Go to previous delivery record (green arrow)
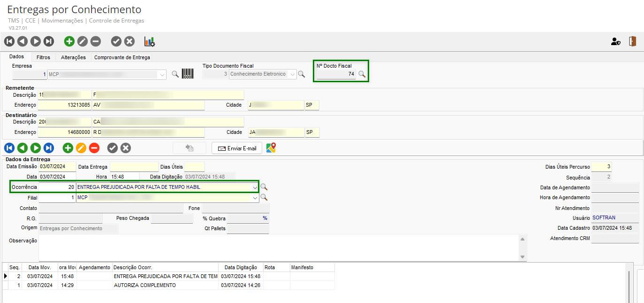The image size is (644, 303). tap(23, 148)
